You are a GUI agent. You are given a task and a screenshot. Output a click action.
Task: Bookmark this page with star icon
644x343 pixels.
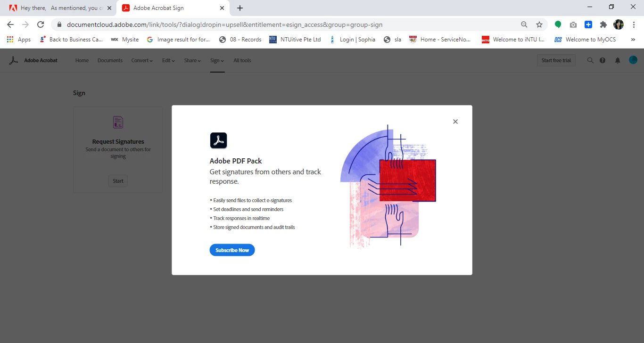pos(539,24)
